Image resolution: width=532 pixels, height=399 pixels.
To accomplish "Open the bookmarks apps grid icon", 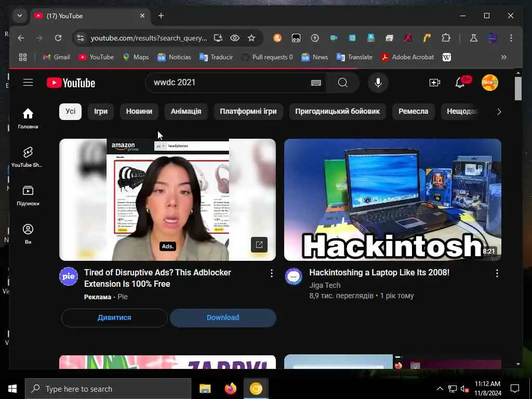I will click(23, 57).
